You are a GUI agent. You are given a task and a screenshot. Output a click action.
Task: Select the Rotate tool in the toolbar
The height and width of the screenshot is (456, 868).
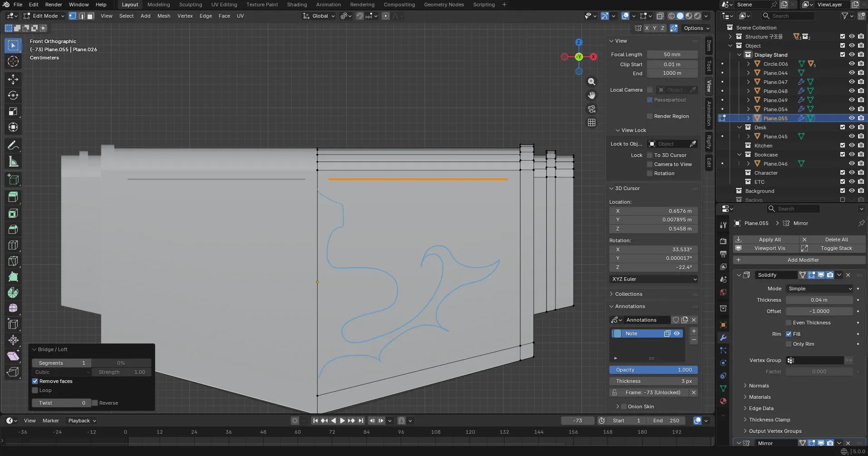(13, 95)
